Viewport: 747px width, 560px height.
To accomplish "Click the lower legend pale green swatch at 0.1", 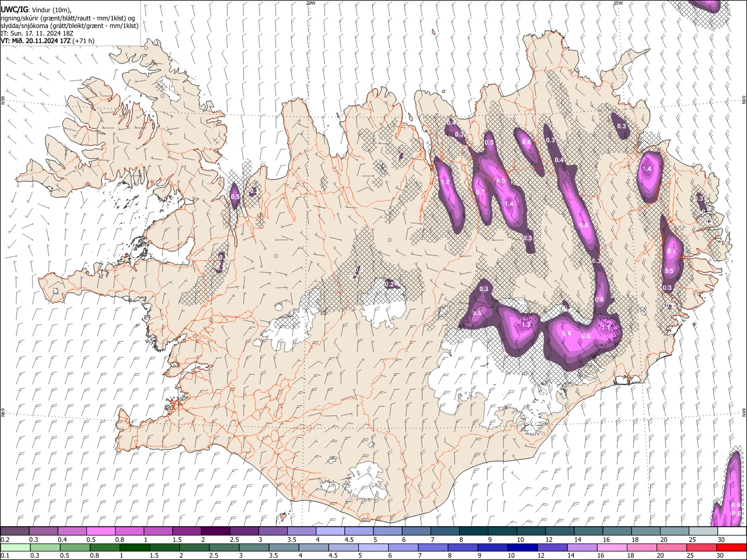I will pos(15,548).
